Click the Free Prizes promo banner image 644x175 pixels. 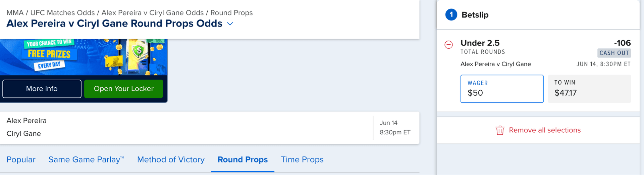(84, 57)
